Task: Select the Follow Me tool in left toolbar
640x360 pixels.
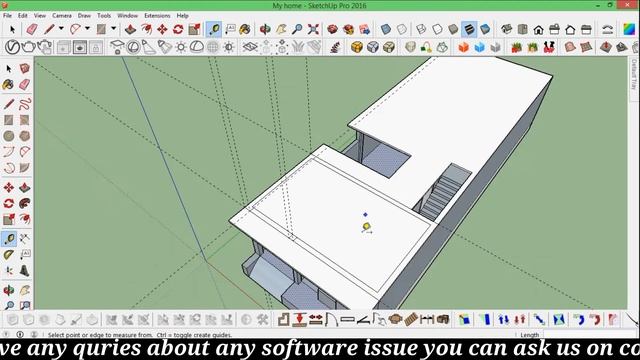Action: coord(24,203)
